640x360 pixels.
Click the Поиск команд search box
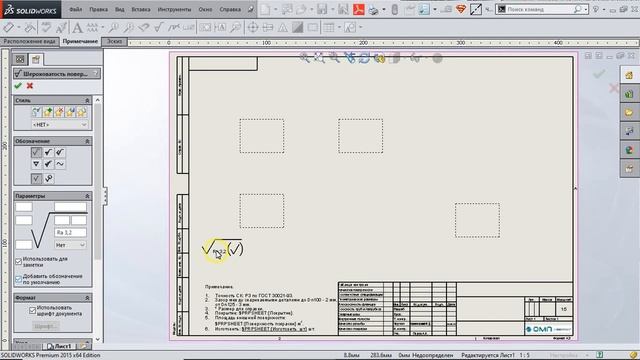[x=542, y=9]
